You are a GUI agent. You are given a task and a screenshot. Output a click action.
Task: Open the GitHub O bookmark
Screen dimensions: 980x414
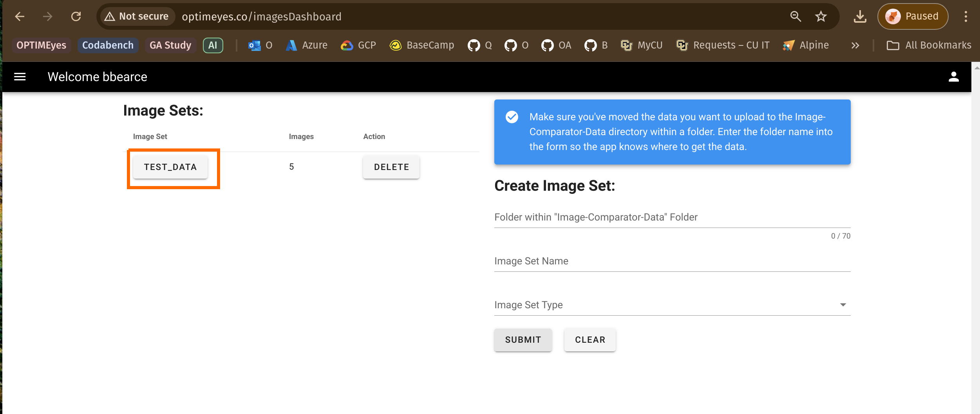pyautogui.click(x=517, y=45)
